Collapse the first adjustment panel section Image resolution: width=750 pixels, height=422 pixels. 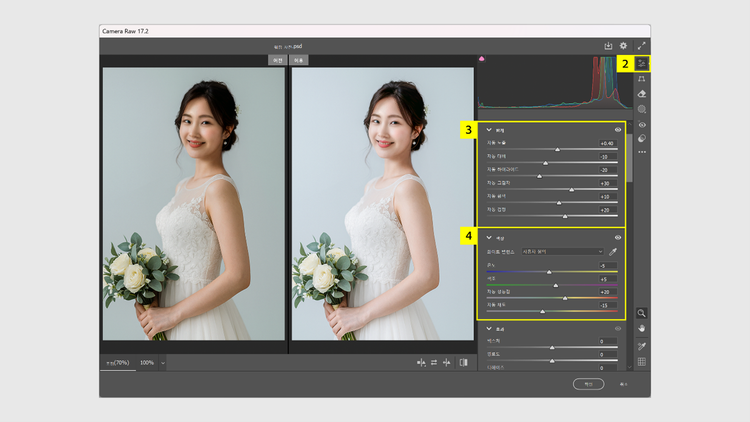(x=489, y=129)
